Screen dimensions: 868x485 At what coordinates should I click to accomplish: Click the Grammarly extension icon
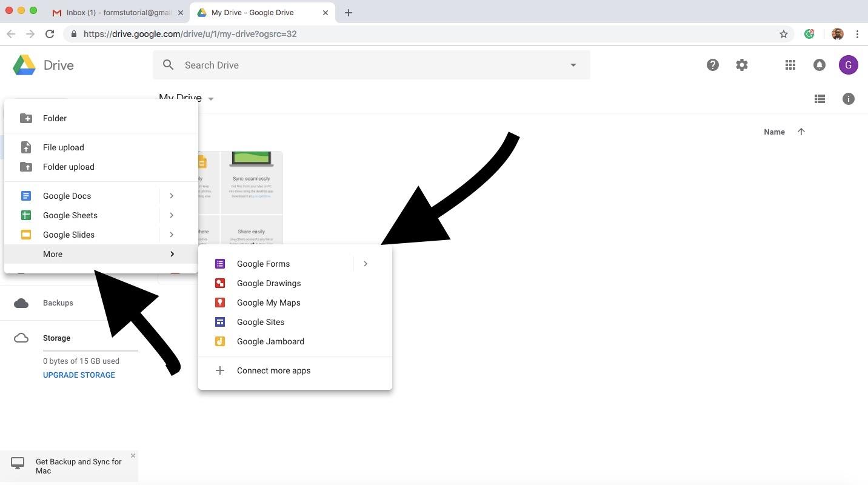pyautogui.click(x=809, y=34)
